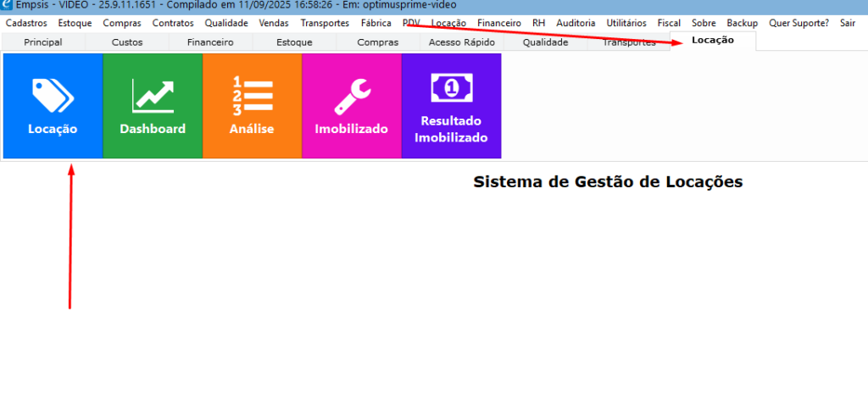Open the purple Resultado Imobilizado tile
The height and width of the screenshot is (400, 868).
coord(451,106)
